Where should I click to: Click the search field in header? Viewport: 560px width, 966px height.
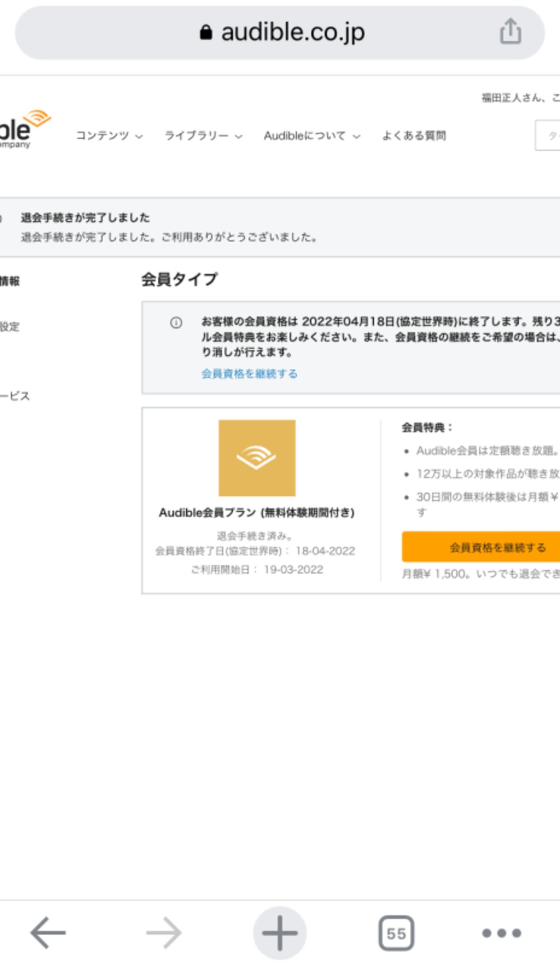(547, 135)
